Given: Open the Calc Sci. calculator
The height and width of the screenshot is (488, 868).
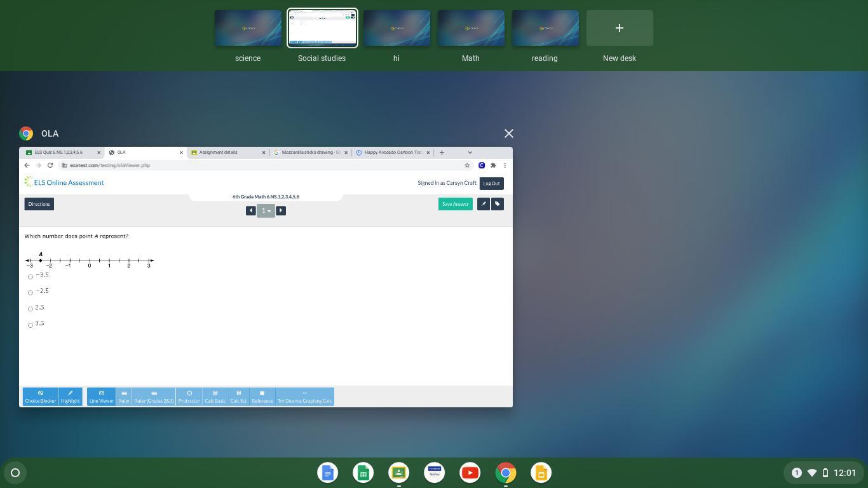Looking at the screenshot, I should [x=238, y=396].
